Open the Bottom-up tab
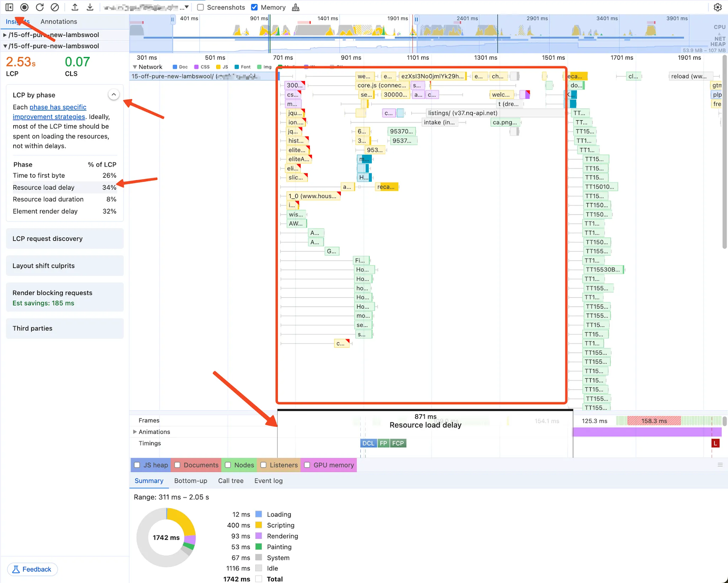This screenshot has height=583, width=728. 191,481
